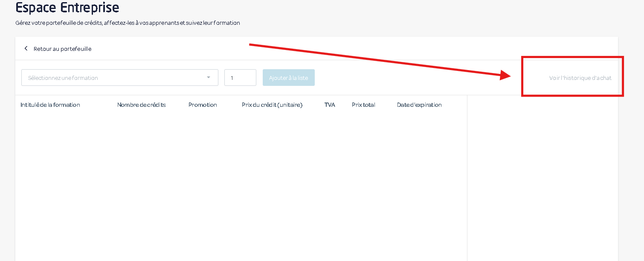
Task: Go back via Retour au portefeuille
Action: (x=62, y=49)
